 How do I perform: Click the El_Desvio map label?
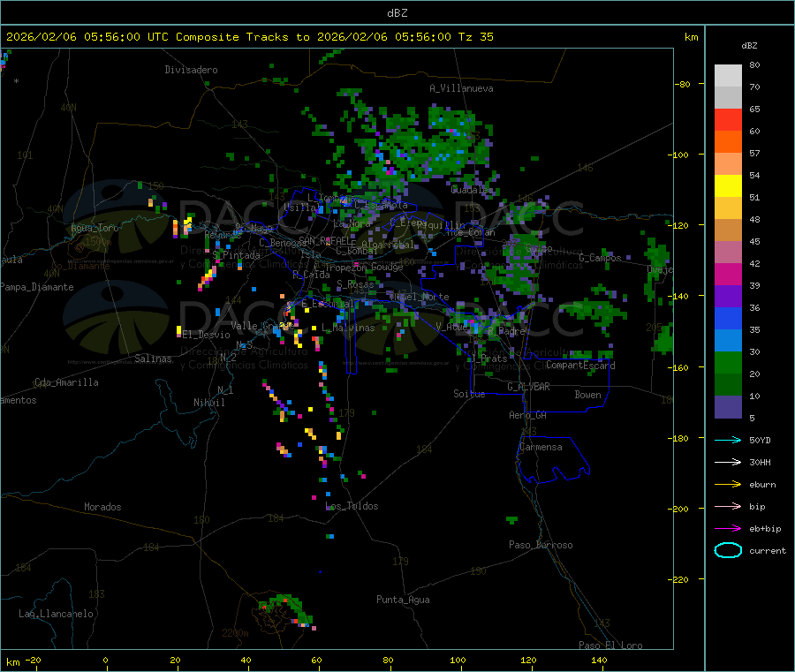click(x=206, y=335)
